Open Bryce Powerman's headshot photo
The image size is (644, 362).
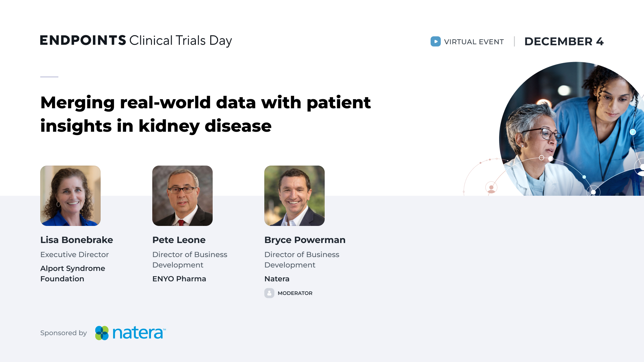pyautogui.click(x=294, y=196)
